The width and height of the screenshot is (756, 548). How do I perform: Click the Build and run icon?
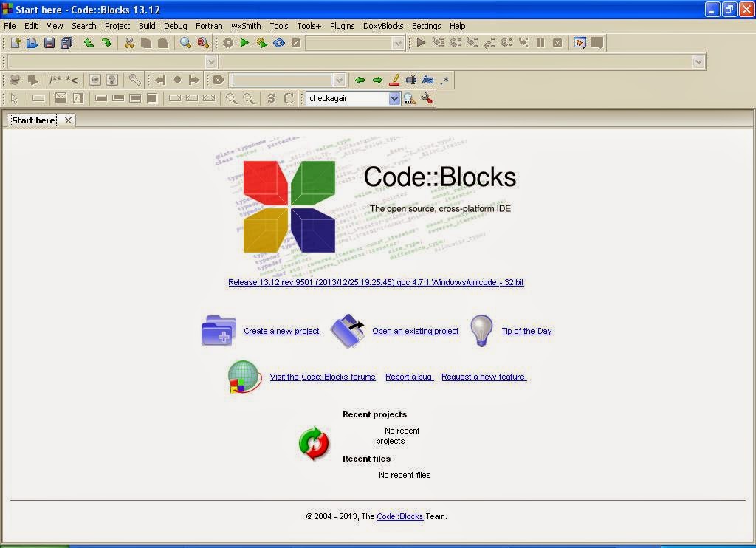pyautogui.click(x=262, y=43)
